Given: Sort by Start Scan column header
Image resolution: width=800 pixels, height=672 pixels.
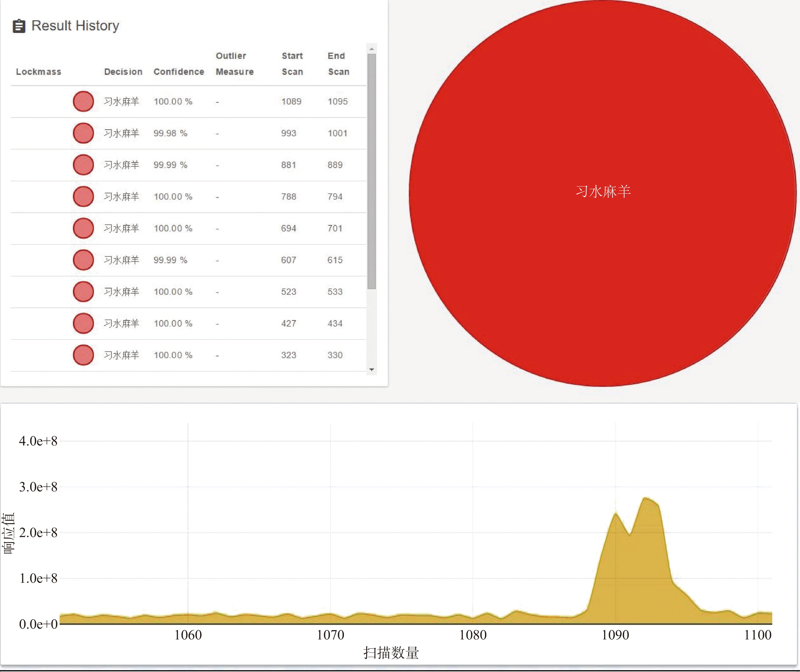Looking at the screenshot, I should pyautogui.click(x=292, y=64).
